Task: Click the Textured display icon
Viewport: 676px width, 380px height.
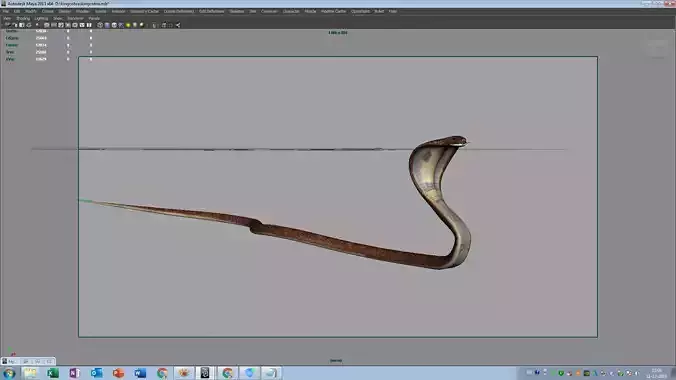Action: pyautogui.click(x=122, y=25)
